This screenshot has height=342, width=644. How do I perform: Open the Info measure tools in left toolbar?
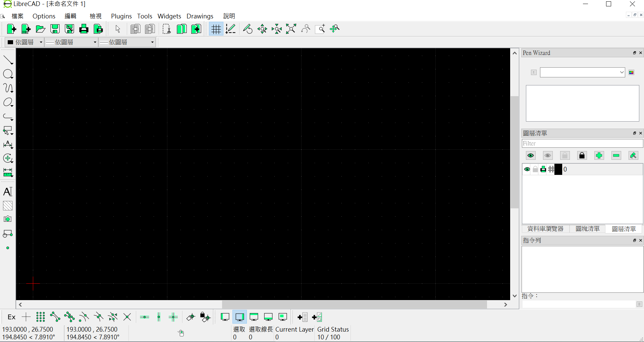pos(8,172)
